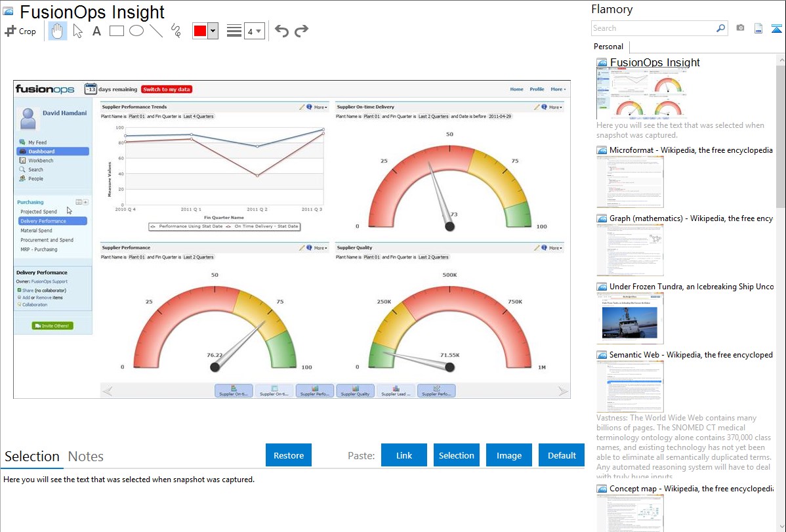The height and width of the screenshot is (532, 786).
Task: Click the red annotation color swatch
Action: [x=200, y=31]
